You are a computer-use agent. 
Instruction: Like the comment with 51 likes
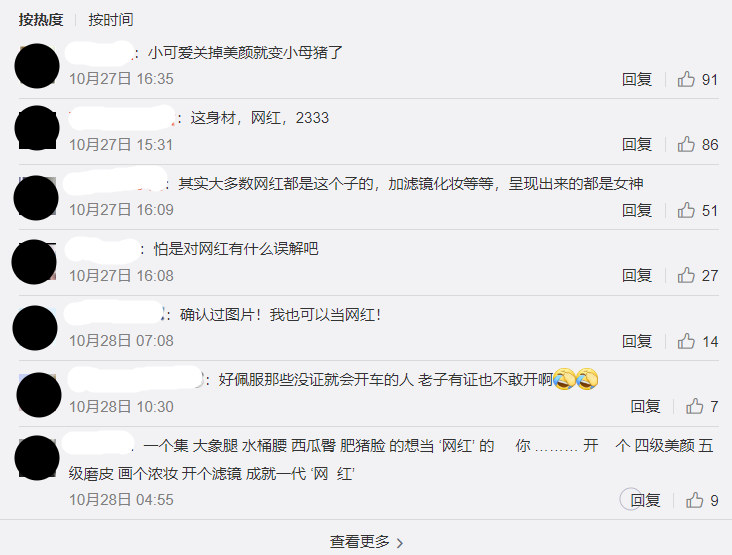click(x=686, y=211)
